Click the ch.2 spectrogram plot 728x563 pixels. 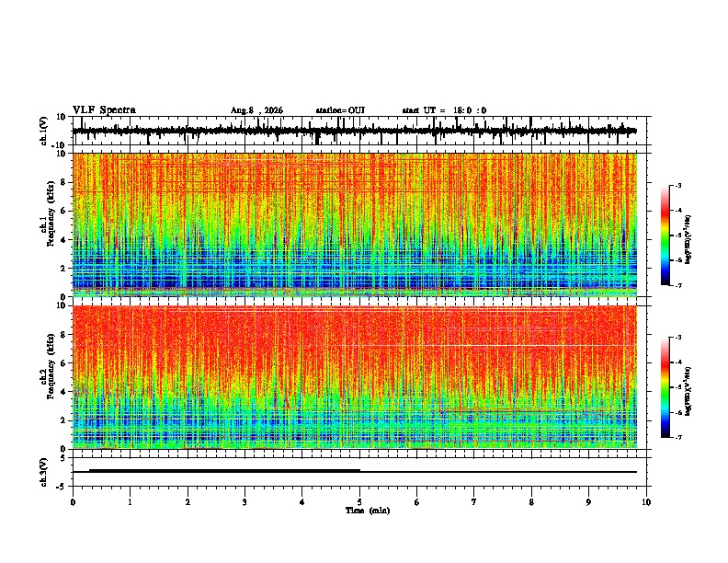[355, 377]
